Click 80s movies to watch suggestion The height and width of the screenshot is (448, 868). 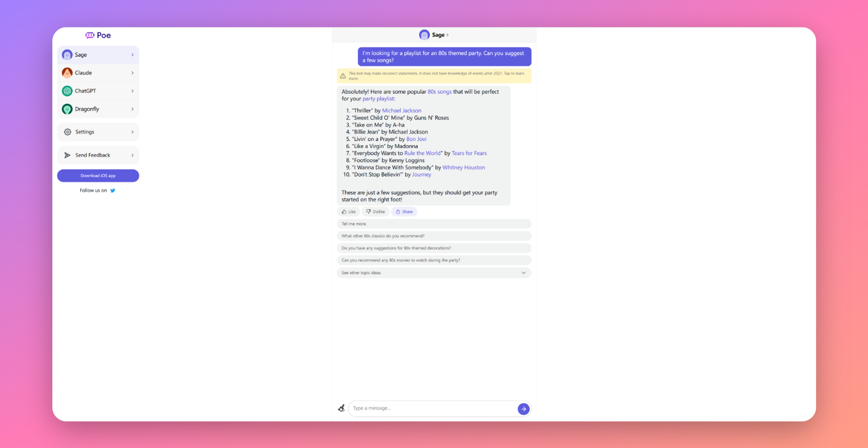434,260
